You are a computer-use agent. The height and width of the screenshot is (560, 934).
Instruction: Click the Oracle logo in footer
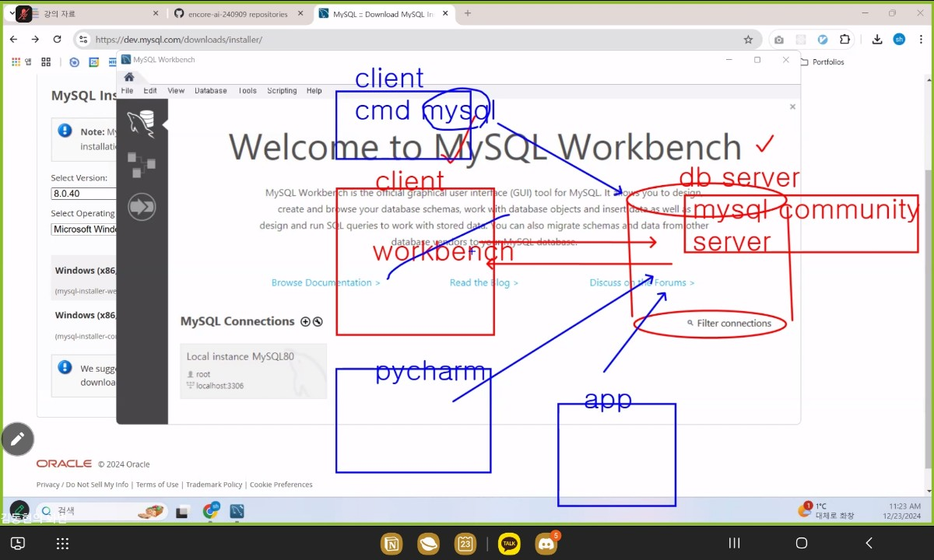[64, 464]
